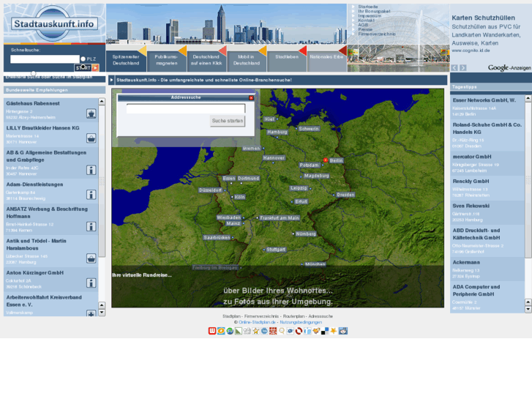Screen dimensions: 532x399
Task: Open info icon for AB & G Allgemeine Bestattungen
Action: [x=91, y=170]
